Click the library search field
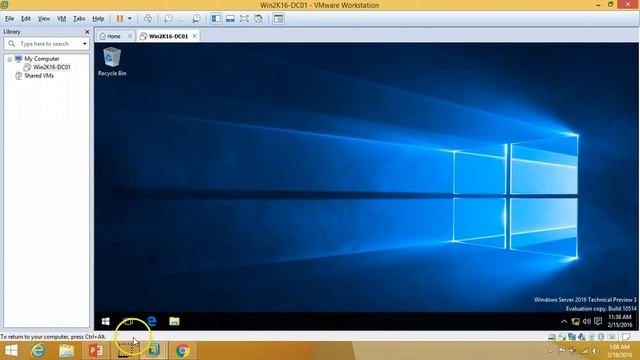Viewport: 640px width, 360px height. [x=46, y=44]
